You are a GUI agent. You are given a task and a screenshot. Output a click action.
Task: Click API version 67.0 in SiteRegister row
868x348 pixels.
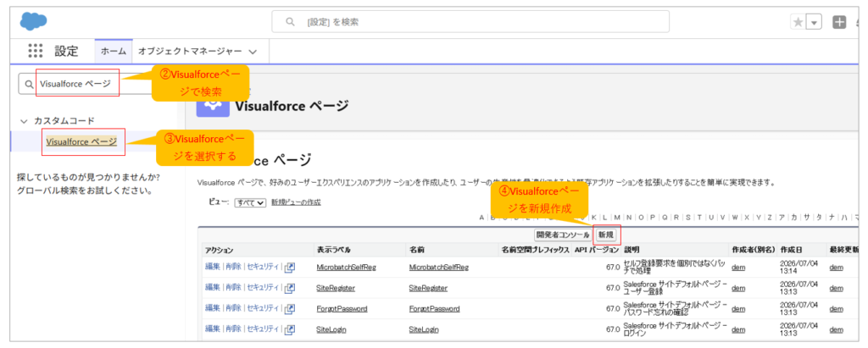point(613,288)
